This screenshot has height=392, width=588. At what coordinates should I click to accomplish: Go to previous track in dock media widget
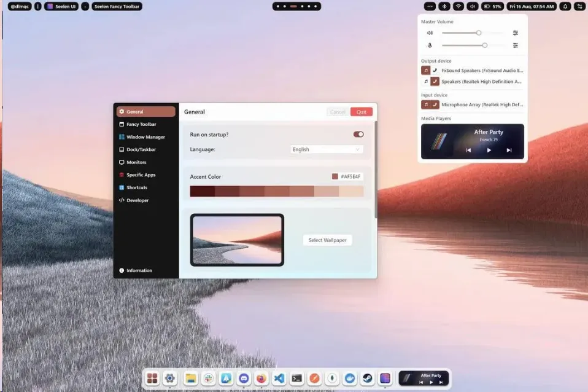421,382
